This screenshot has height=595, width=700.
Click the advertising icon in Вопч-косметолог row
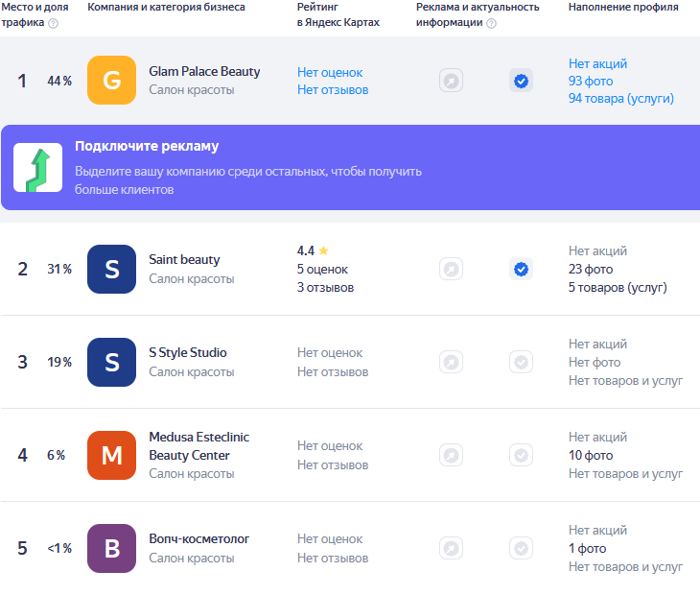451,548
